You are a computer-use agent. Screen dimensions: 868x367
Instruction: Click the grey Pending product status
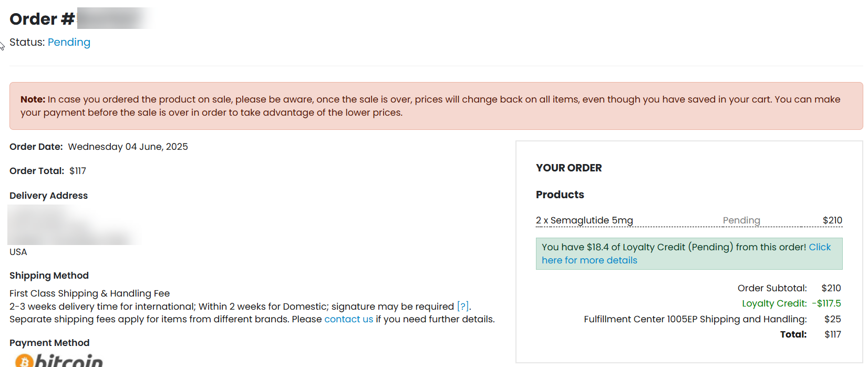(x=741, y=220)
